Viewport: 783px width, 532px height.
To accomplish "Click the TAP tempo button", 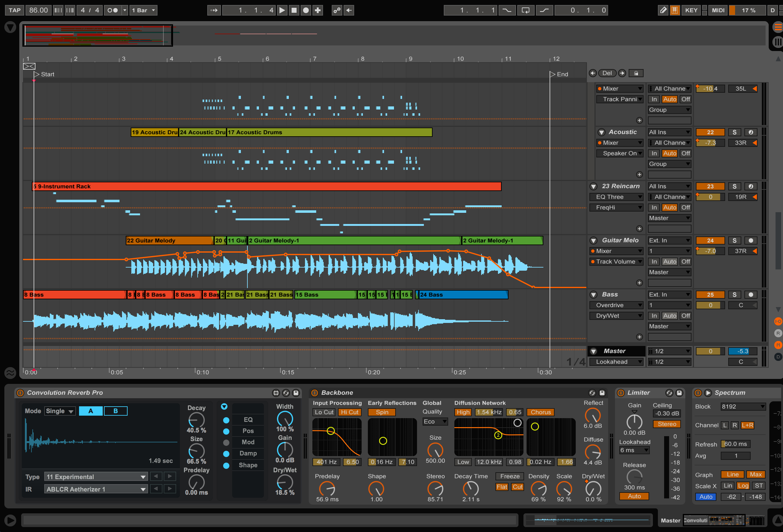I will (x=15, y=10).
